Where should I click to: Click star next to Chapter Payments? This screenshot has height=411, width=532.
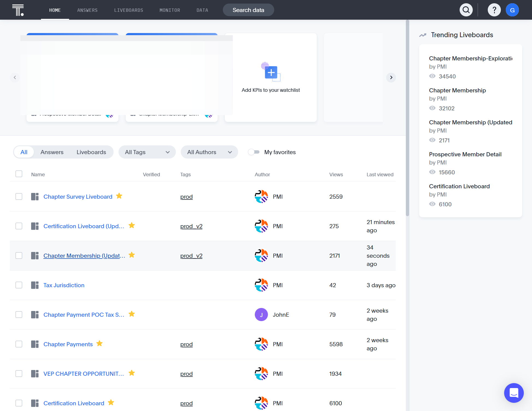(99, 344)
